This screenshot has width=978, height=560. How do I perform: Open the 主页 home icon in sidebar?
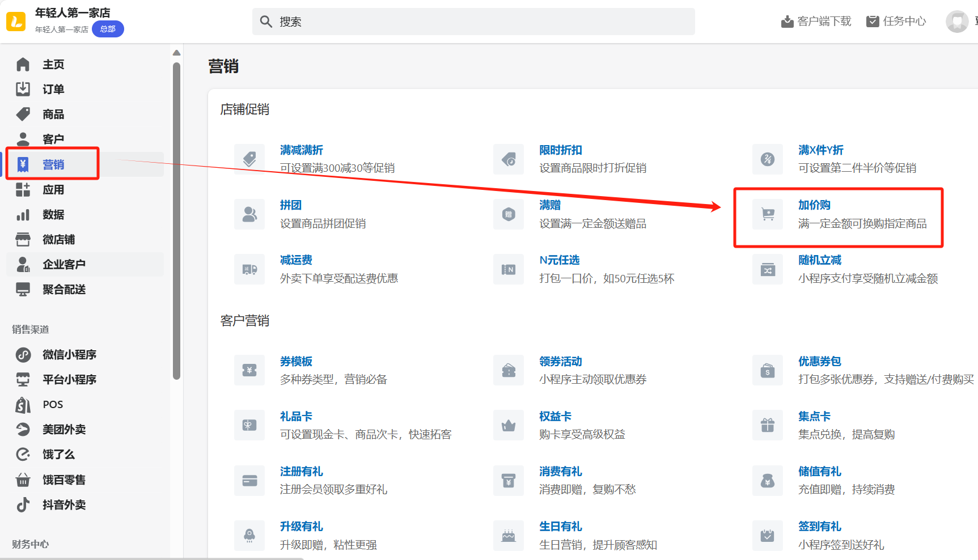click(x=23, y=65)
